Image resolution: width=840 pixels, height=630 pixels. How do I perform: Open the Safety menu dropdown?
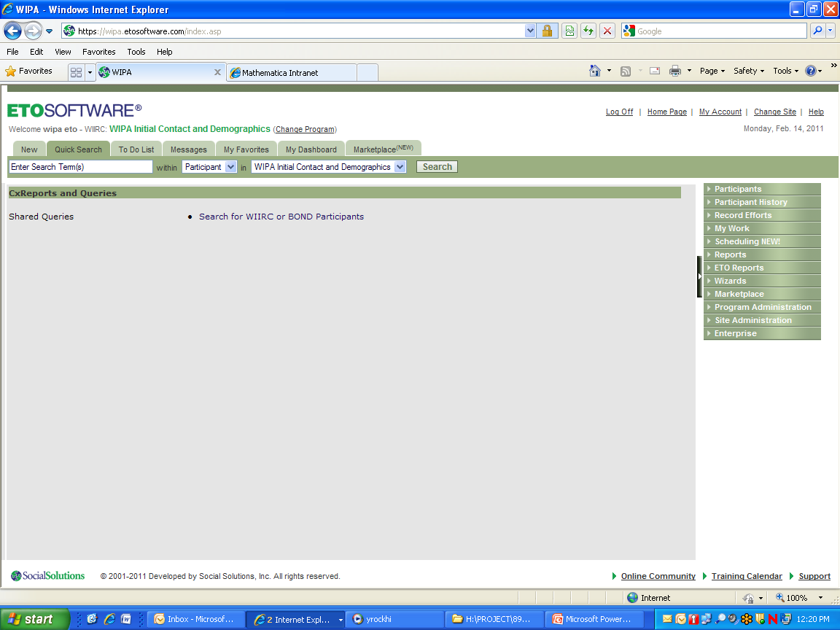[748, 71]
